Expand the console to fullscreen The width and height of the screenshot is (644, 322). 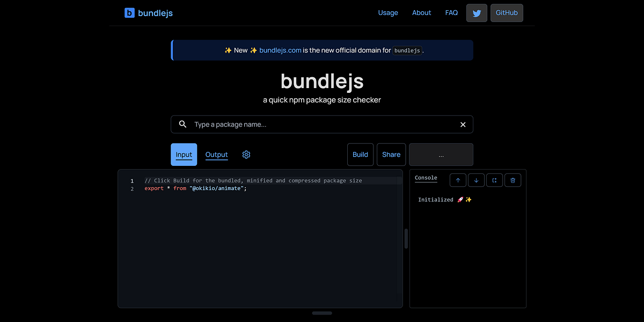(494, 180)
